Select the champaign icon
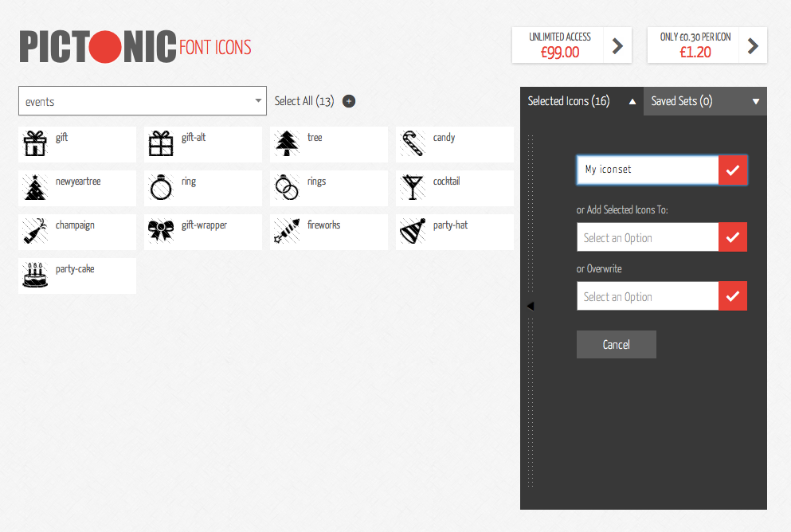791x532 pixels. (x=76, y=232)
